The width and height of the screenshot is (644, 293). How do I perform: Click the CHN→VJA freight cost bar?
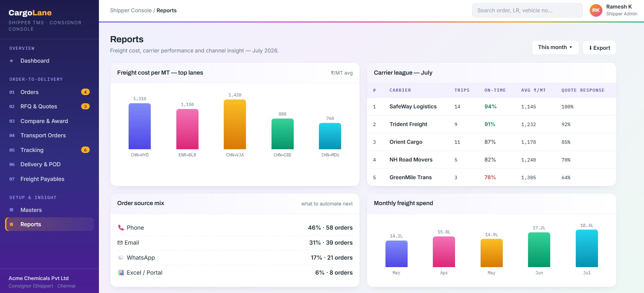coord(235,124)
